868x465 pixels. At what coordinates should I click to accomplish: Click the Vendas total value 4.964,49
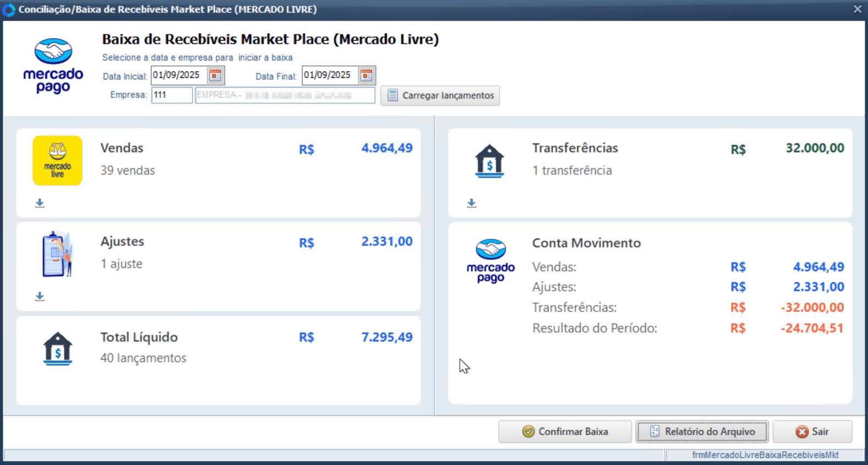click(x=386, y=148)
